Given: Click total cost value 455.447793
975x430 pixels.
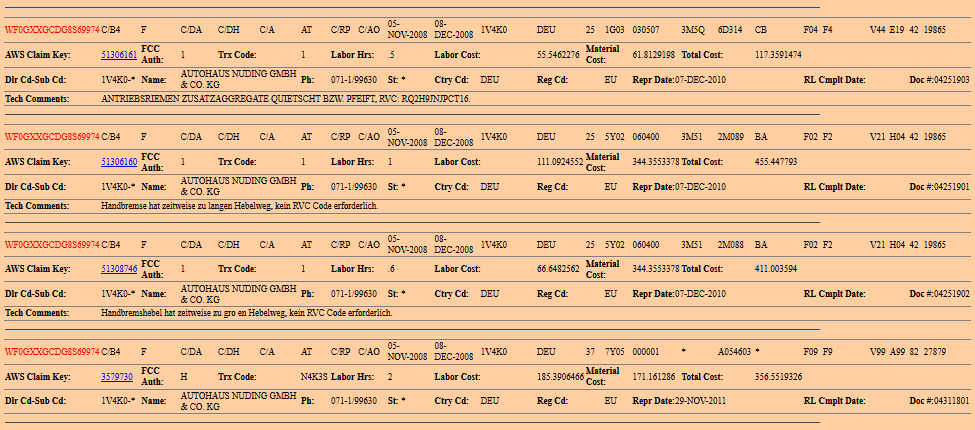Looking at the screenshot, I should (x=776, y=161).
